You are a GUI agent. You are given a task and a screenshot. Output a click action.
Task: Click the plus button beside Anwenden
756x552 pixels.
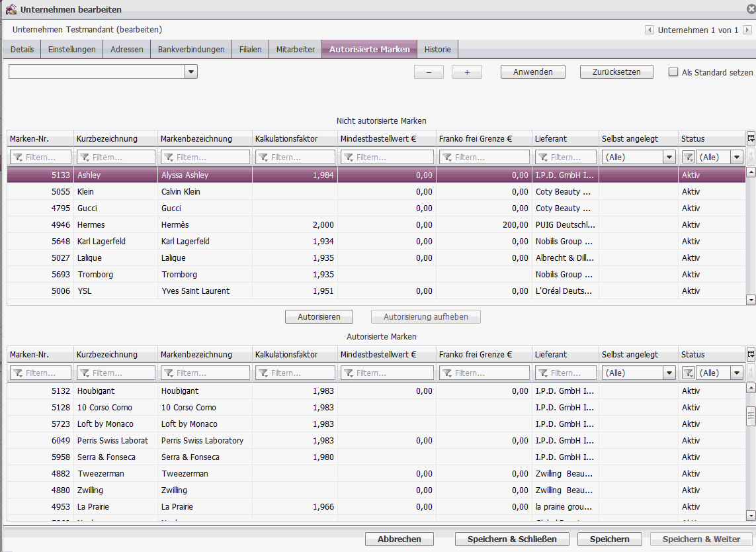(x=467, y=72)
